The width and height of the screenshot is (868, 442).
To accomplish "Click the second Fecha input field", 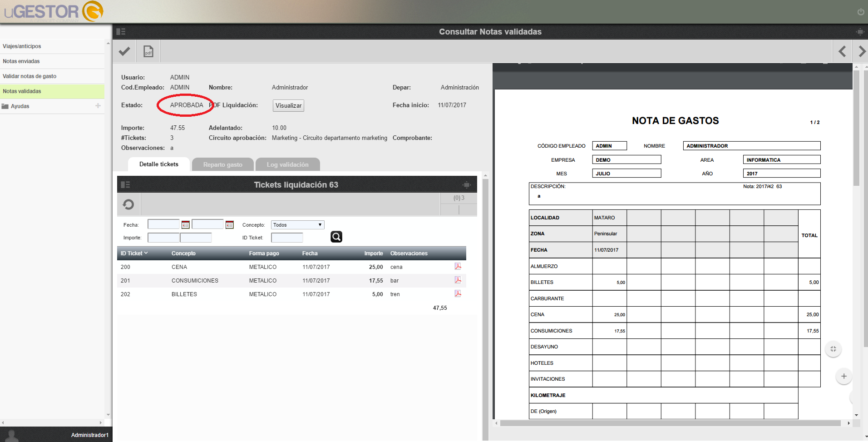I will [208, 224].
